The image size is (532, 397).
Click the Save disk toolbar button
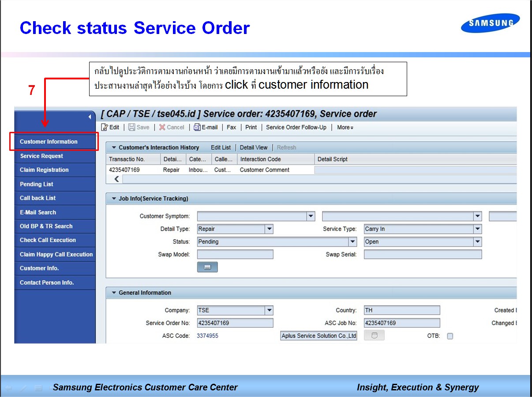(x=139, y=127)
